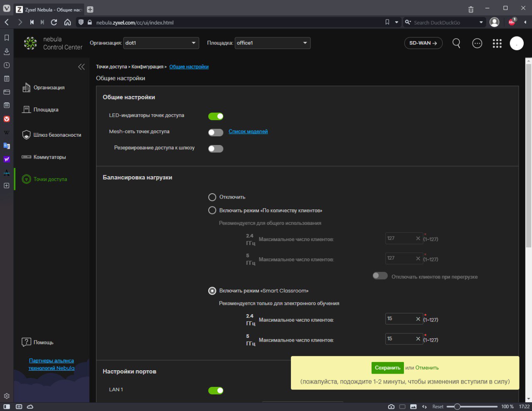
Task: Open Коммутаторы in the sidebar menu
Action: [49, 157]
